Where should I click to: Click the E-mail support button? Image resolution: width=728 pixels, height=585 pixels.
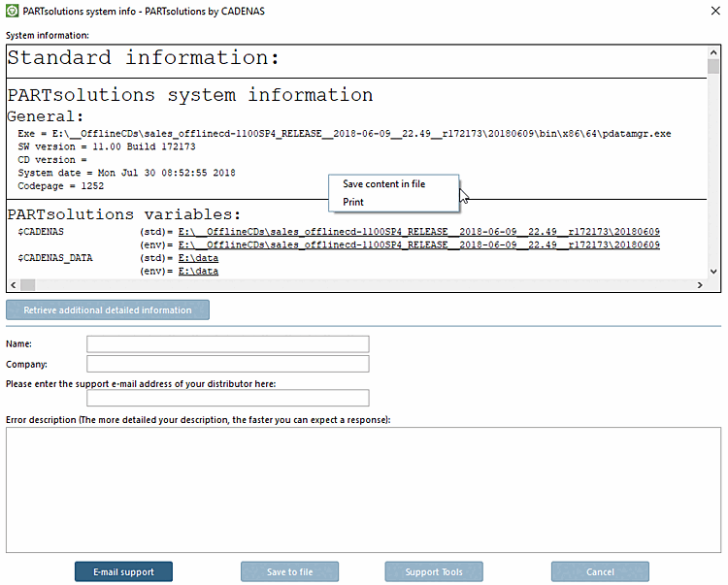(x=123, y=571)
